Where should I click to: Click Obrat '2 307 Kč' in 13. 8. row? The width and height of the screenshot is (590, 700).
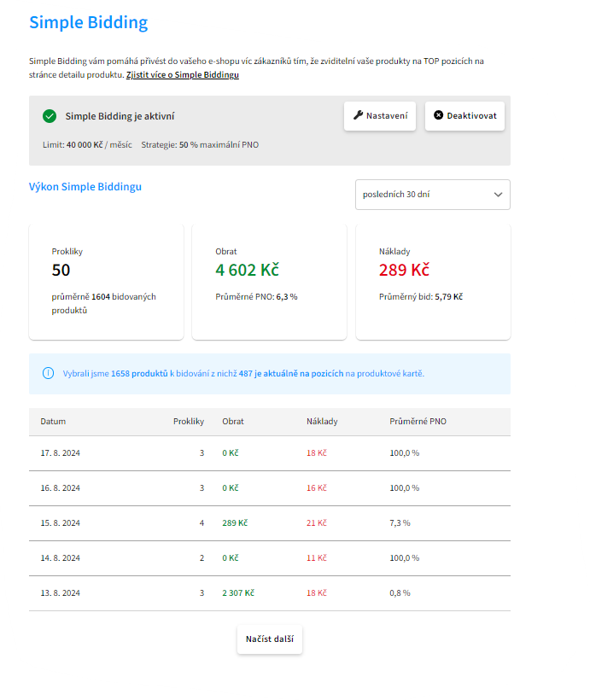click(238, 593)
